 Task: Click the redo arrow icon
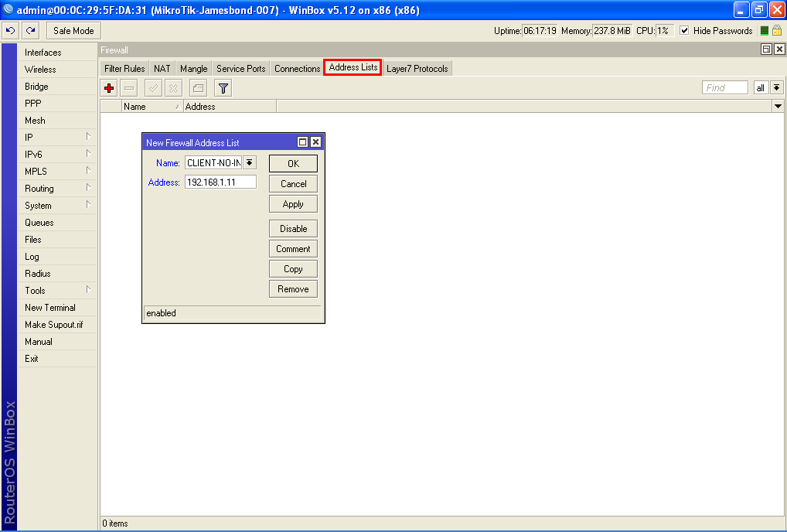(x=31, y=31)
